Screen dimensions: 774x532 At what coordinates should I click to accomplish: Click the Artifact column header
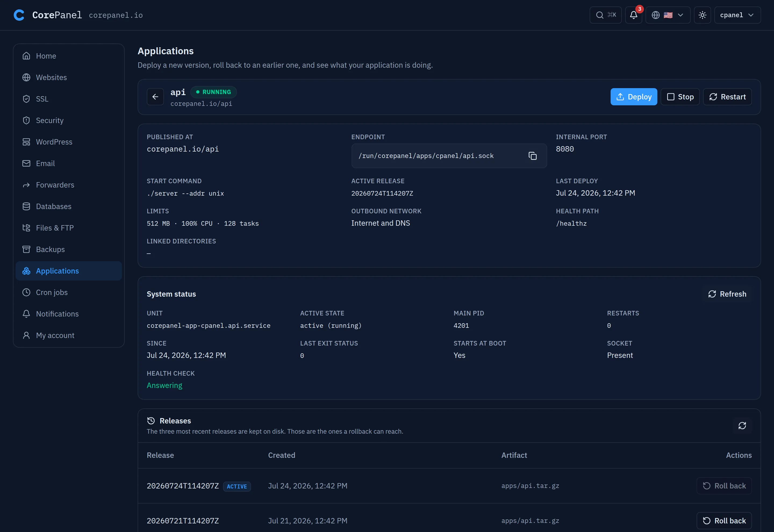pyautogui.click(x=514, y=455)
